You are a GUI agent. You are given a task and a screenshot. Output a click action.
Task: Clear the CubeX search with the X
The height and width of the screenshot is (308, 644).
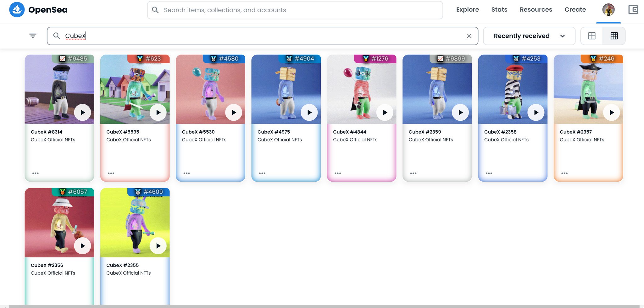click(x=469, y=36)
